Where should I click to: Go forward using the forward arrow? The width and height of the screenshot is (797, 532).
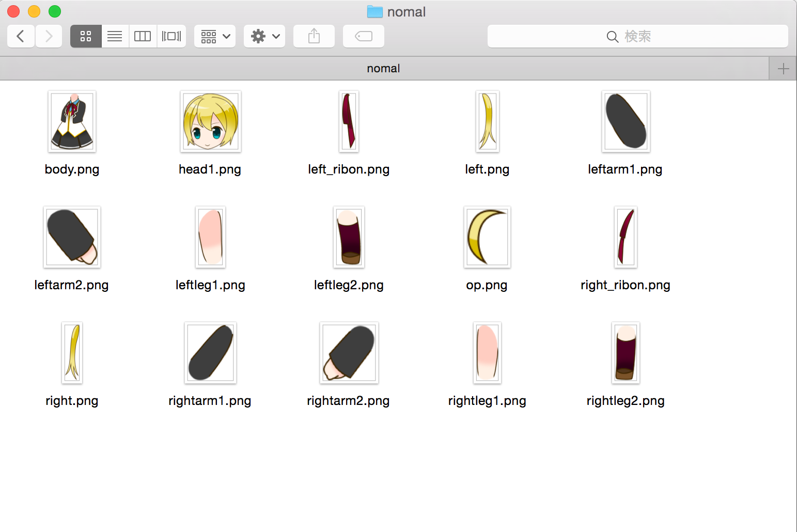[49, 36]
